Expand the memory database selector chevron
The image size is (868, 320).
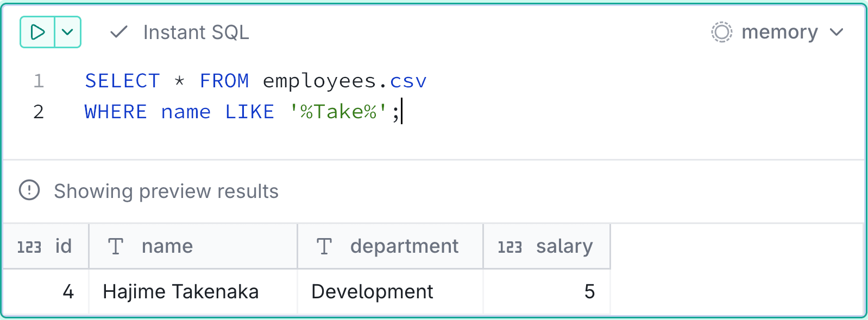tap(836, 33)
